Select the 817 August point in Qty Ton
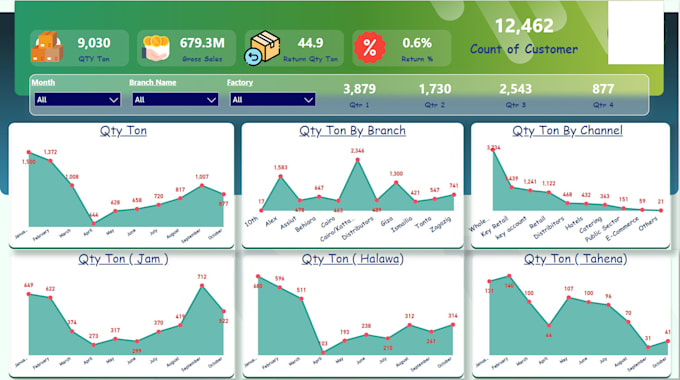 180,198
